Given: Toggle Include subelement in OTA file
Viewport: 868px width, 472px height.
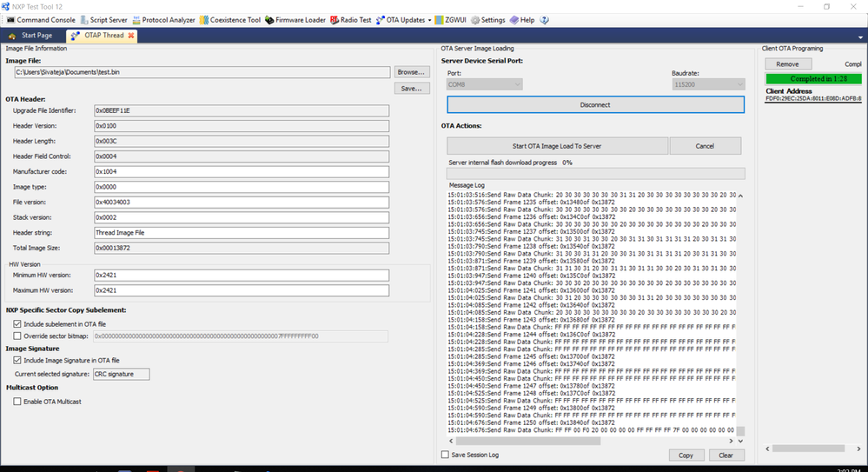Looking at the screenshot, I should tap(17, 324).
